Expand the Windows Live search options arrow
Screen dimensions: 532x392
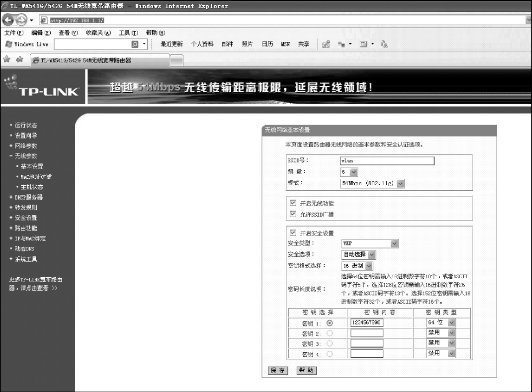point(144,44)
